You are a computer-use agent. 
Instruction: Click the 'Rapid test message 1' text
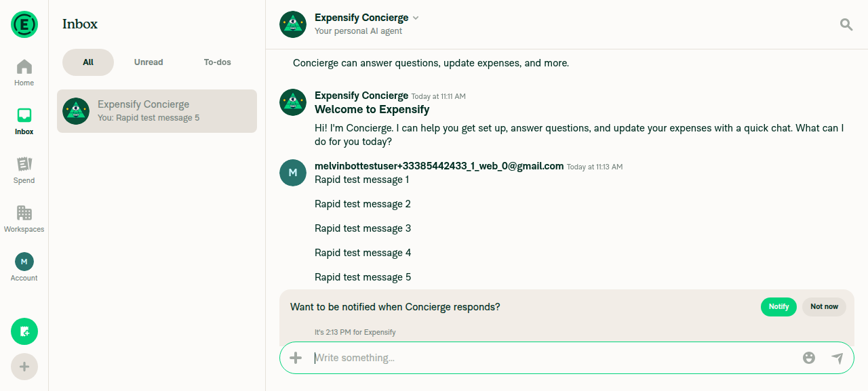coord(362,180)
